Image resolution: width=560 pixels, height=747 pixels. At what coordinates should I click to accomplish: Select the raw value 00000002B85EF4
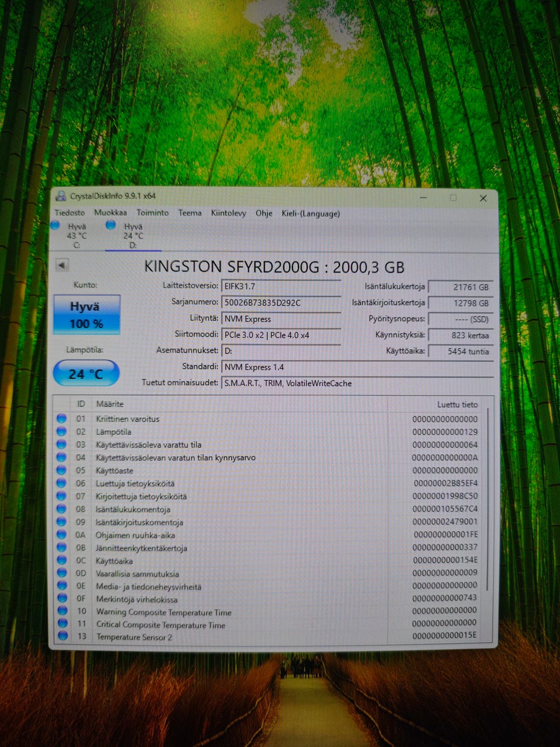[446, 483]
